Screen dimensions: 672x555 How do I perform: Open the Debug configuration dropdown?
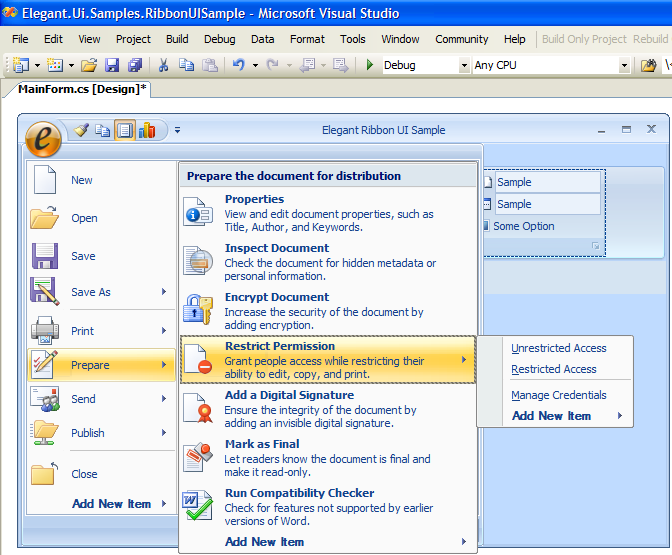464,66
